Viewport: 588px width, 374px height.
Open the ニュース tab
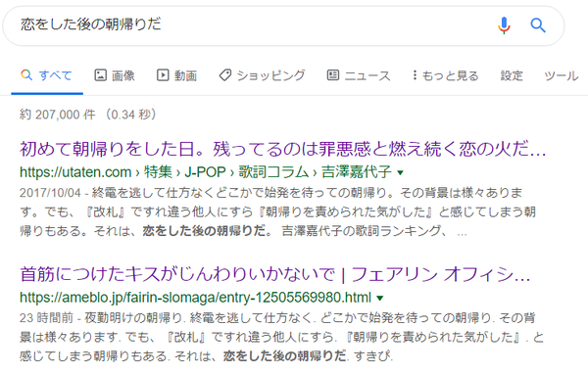coord(359,75)
